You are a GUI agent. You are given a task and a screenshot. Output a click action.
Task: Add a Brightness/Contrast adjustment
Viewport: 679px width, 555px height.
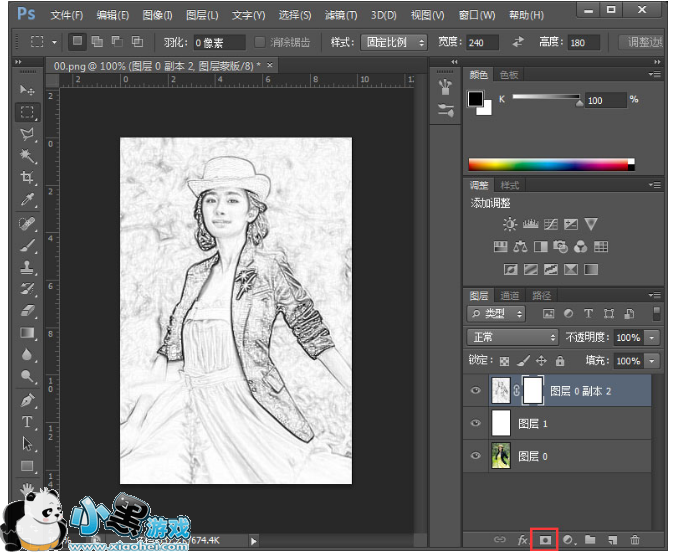(510, 224)
